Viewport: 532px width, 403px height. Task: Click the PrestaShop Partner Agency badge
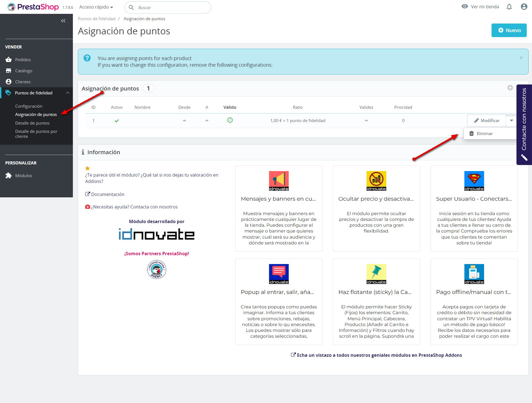pos(157,269)
